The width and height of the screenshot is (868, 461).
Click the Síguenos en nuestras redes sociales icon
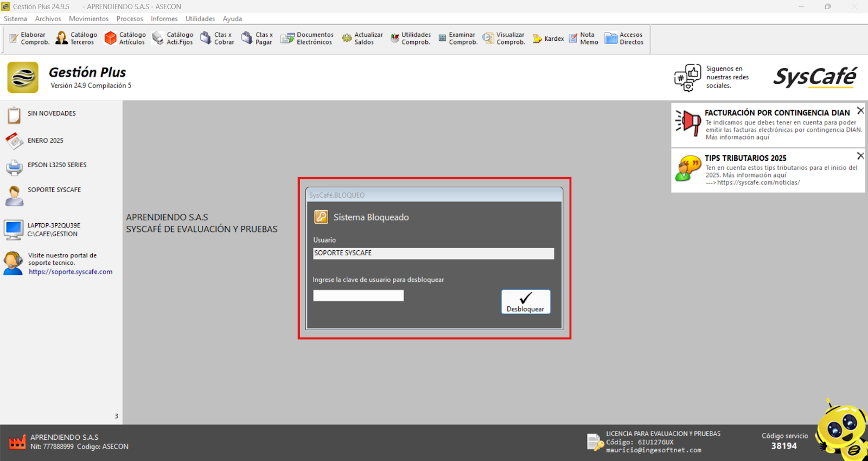[x=687, y=78]
